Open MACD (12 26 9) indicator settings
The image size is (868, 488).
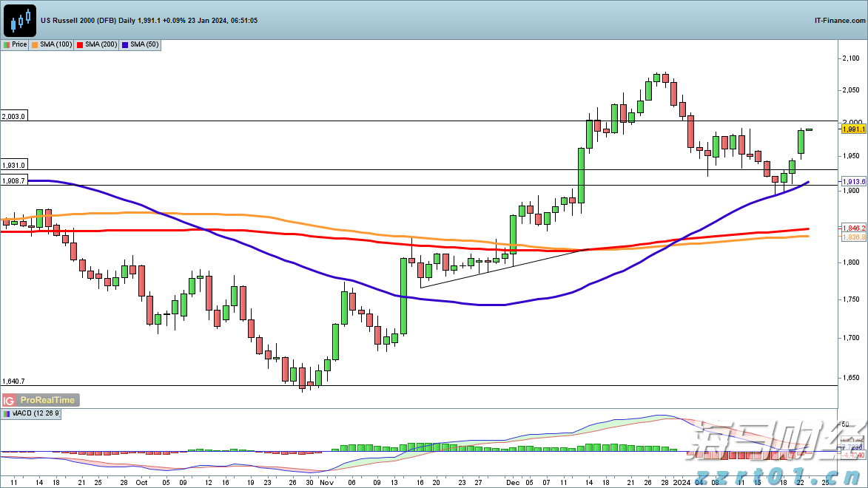[36, 414]
